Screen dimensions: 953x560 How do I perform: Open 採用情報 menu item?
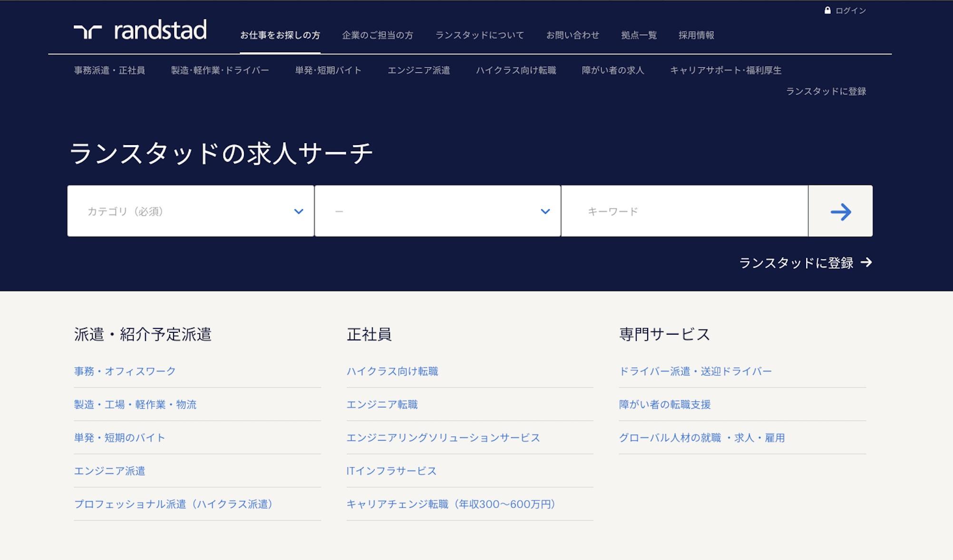coord(696,35)
